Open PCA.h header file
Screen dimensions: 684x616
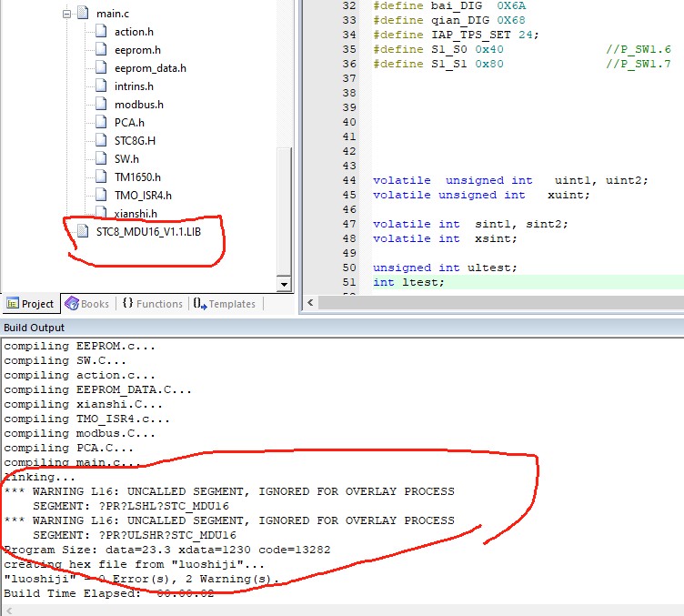pyautogui.click(x=129, y=123)
